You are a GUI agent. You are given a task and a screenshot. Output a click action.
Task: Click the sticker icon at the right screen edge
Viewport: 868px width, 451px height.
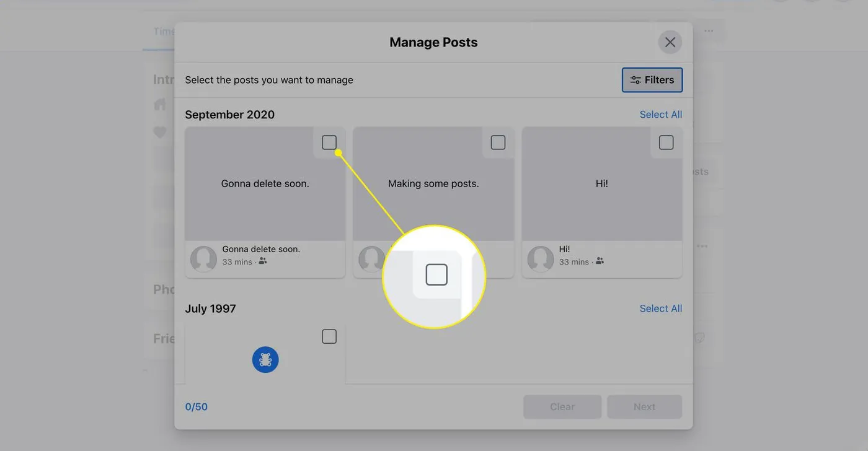pos(699,338)
